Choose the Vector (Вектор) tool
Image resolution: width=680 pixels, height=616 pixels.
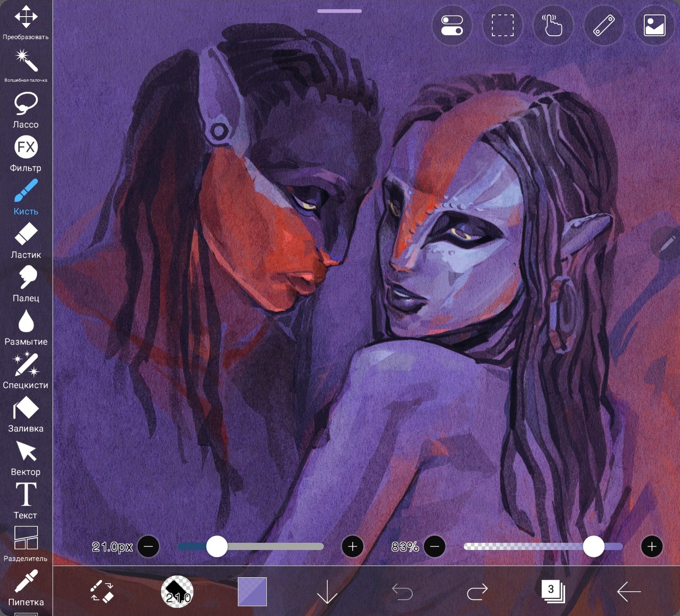coord(26,457)
